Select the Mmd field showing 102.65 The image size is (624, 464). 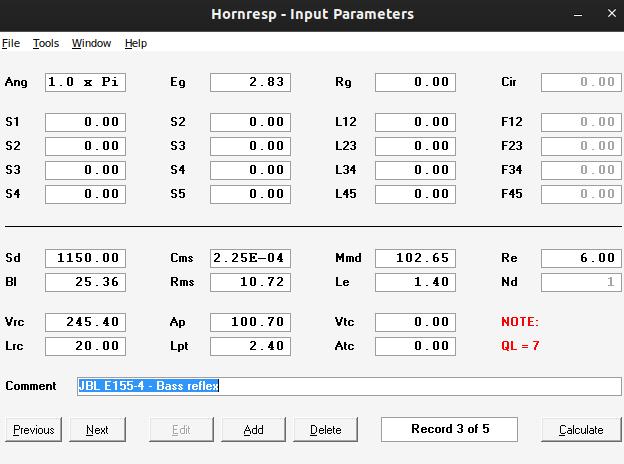click(x=415, y=258)
